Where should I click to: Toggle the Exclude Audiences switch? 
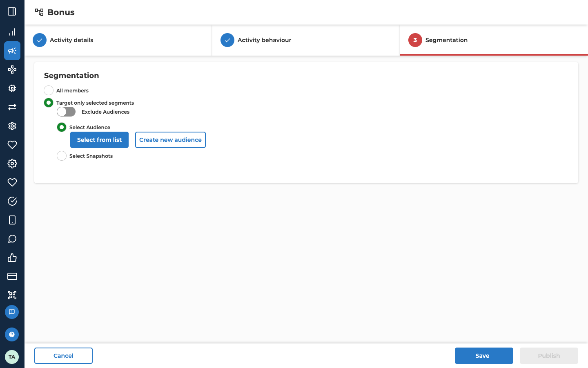tap(66, 112)
